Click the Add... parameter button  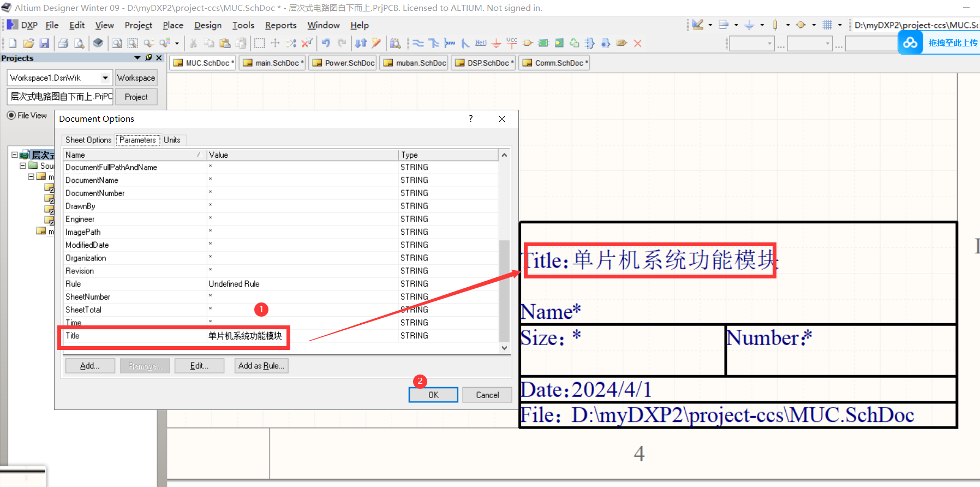pyautogui.click(x=90, y=366)
